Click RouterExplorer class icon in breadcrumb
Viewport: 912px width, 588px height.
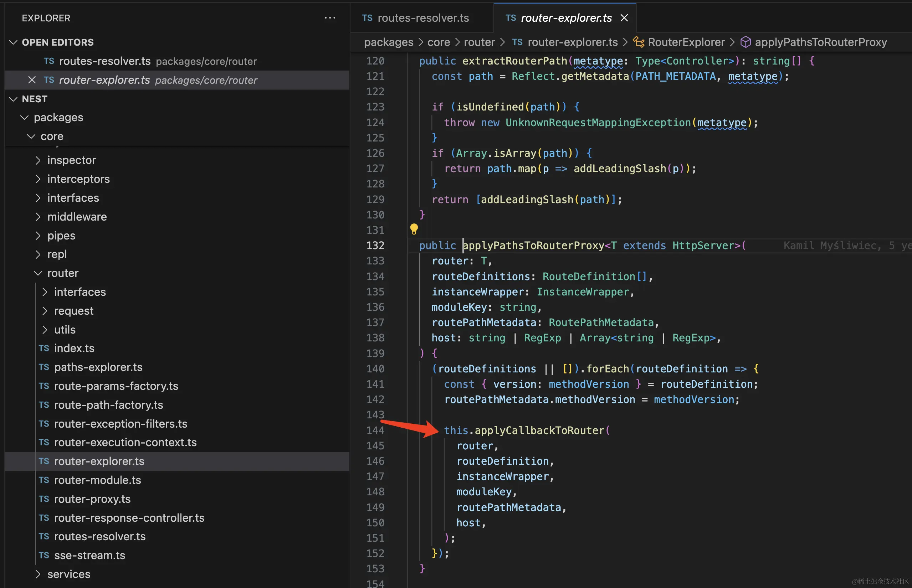639,42
